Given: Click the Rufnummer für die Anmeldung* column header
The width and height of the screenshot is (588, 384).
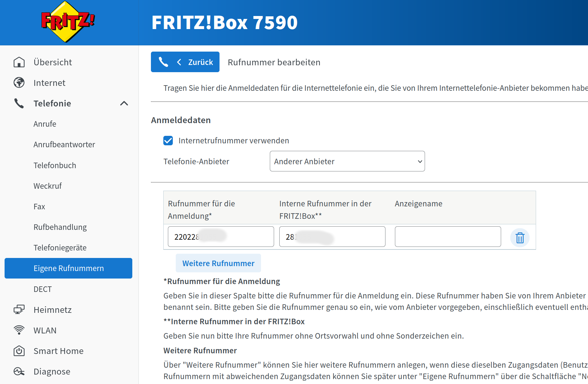Looking at the screenshot, I should point(202,210).
